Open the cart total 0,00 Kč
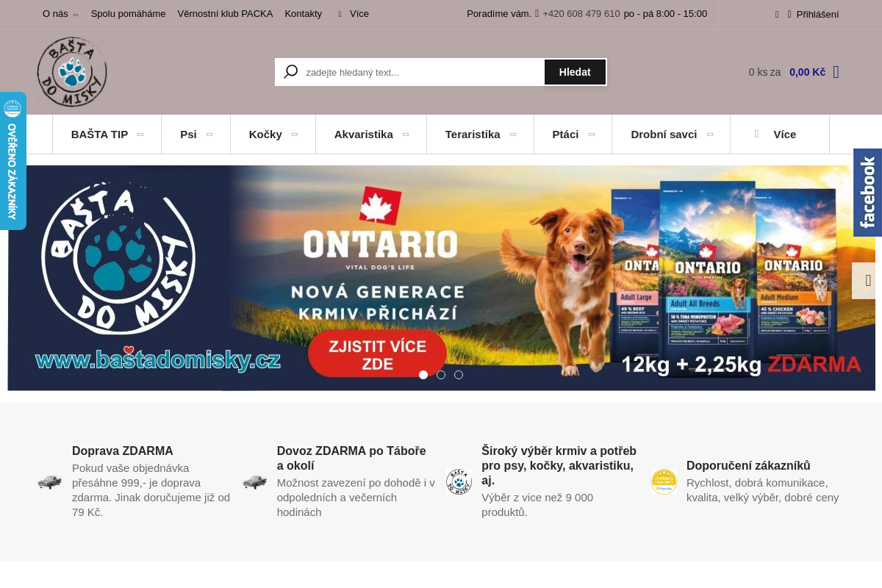The width and height of the screenshot is (882, 588). click(x=807, y=72)
